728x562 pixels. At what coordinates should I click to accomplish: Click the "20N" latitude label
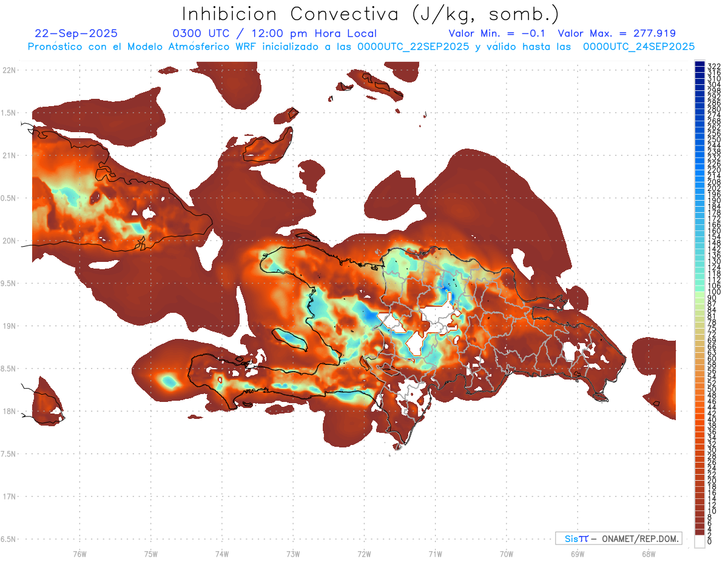click(9, 241)
